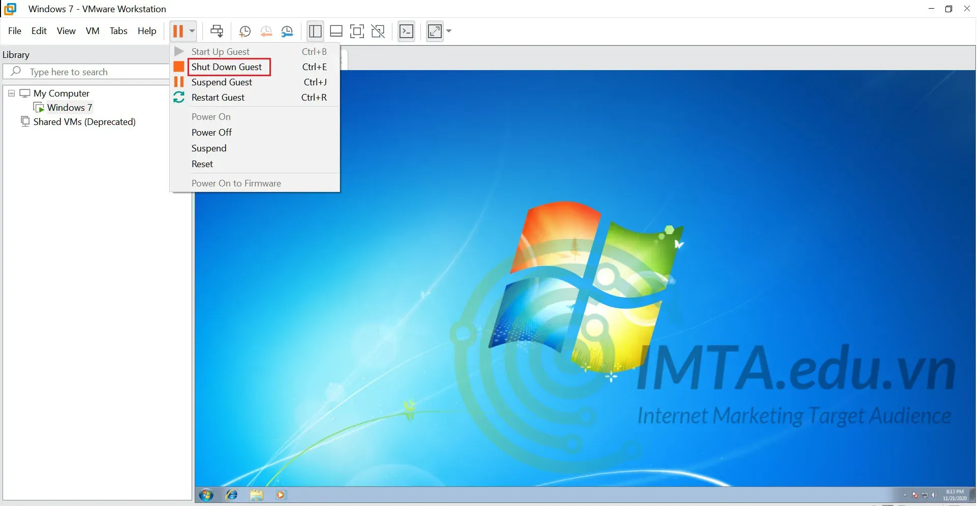Toggle the stretch guest display button
This screenshot has height=506, width=980.
[x=435, y=31]
